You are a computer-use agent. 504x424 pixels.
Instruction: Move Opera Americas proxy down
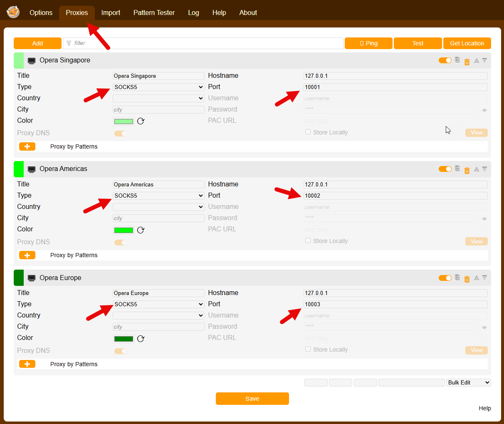[x=484, y=169]
